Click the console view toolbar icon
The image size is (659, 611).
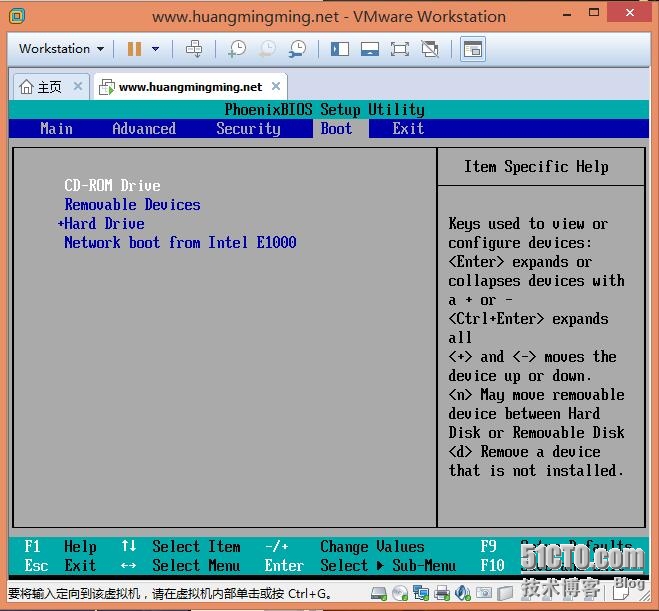473,49
